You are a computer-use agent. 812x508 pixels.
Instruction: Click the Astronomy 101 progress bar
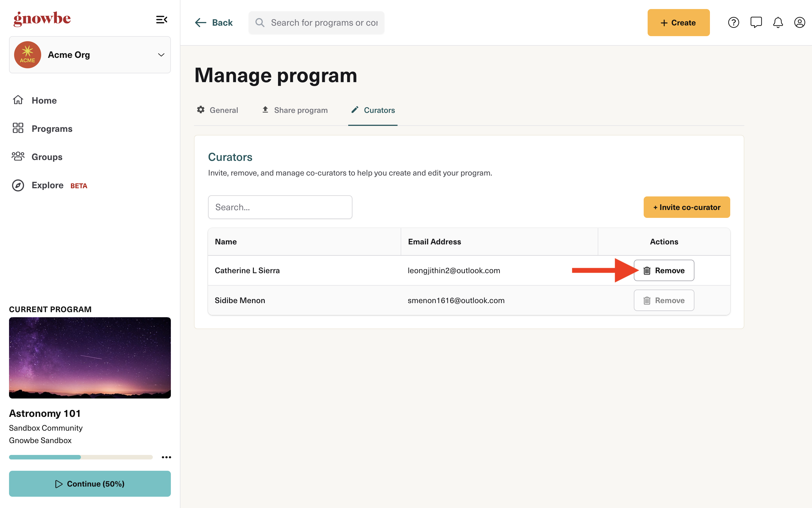tap(81, 457)
